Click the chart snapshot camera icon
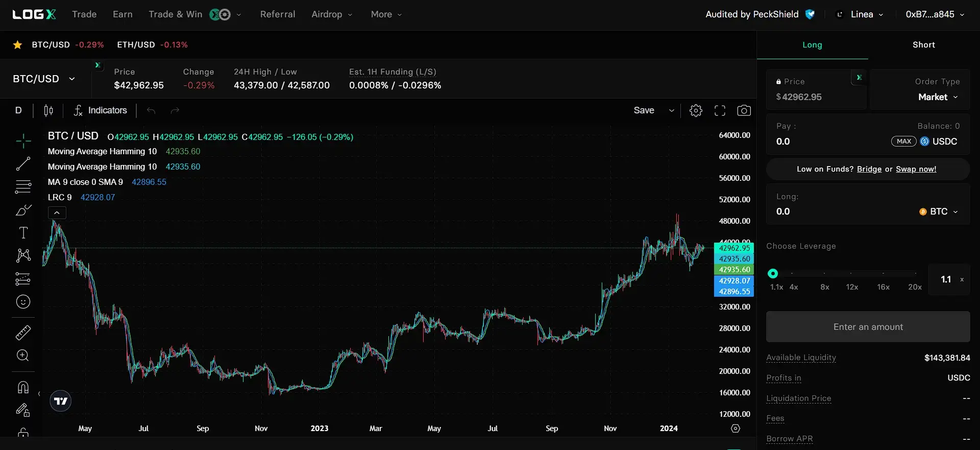980x450 pixels. [744, 110]
